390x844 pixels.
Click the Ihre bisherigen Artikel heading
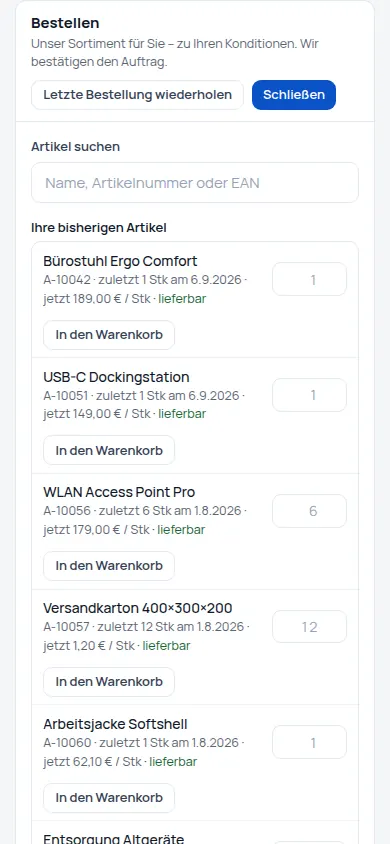99,228
